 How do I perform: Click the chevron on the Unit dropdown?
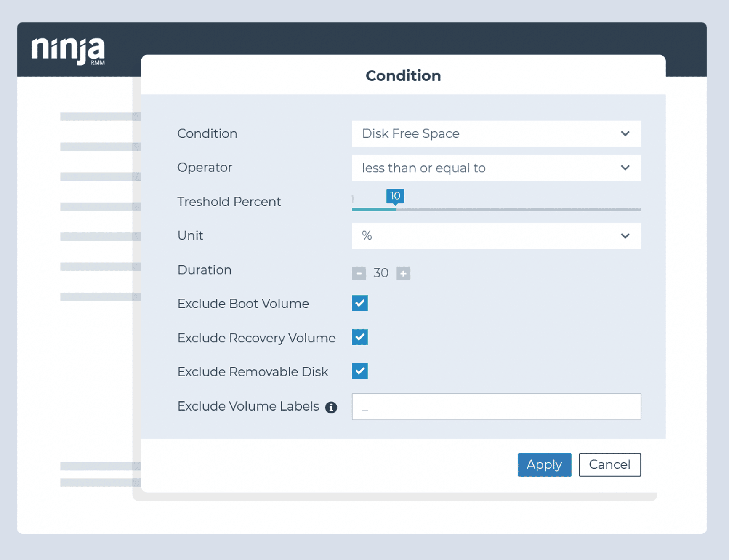[x=625, y=236]
